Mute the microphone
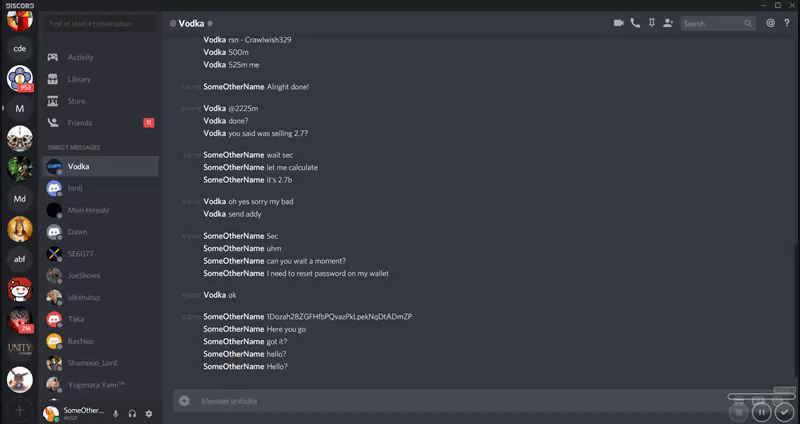Image resolution: width=800 pixels, height=424 pixels. (x=115, y=413)
